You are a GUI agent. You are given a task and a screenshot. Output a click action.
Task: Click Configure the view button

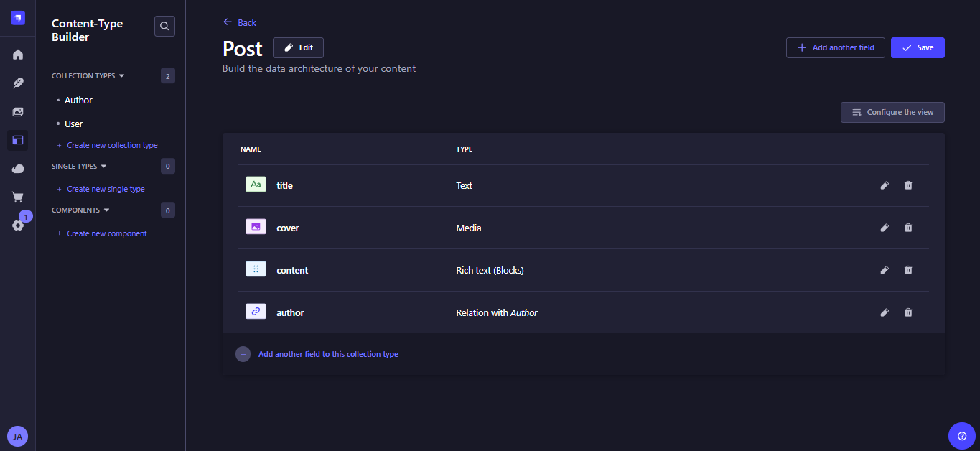click(x=892, y=113)
